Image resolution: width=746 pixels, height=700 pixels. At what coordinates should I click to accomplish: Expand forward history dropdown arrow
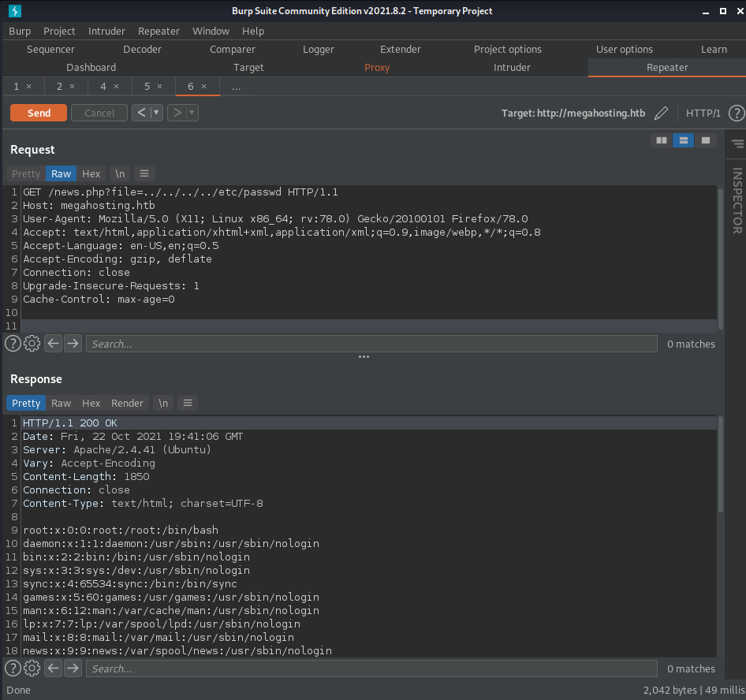192,113
